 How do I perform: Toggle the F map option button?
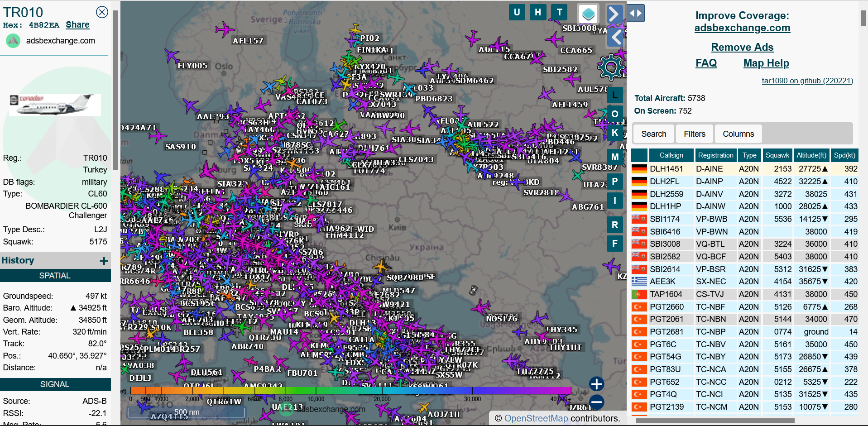[x=615, y=244]
